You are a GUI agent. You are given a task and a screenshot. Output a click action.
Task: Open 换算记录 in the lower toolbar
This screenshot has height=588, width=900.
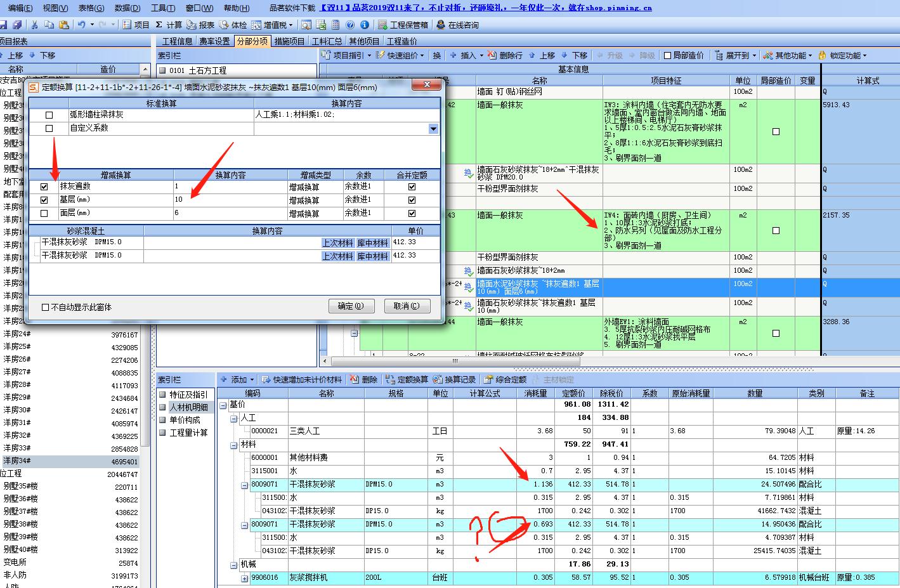(454, 379)
